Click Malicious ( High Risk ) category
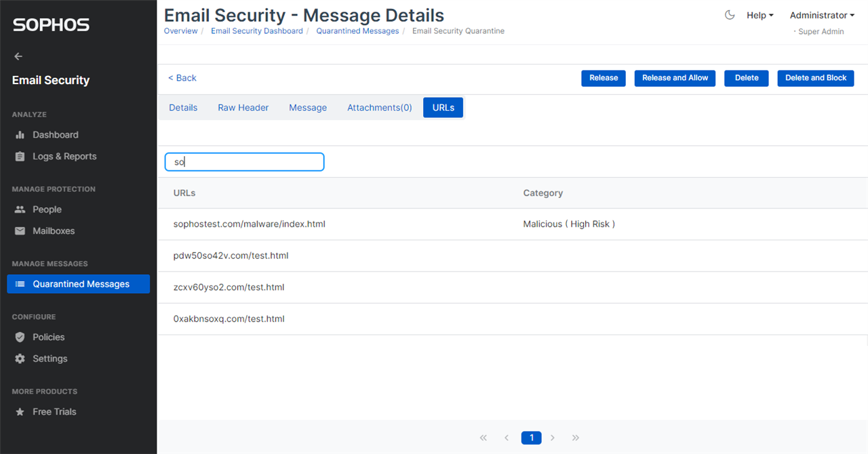Viewport: 868px width, 454px height. coord(569,224)
